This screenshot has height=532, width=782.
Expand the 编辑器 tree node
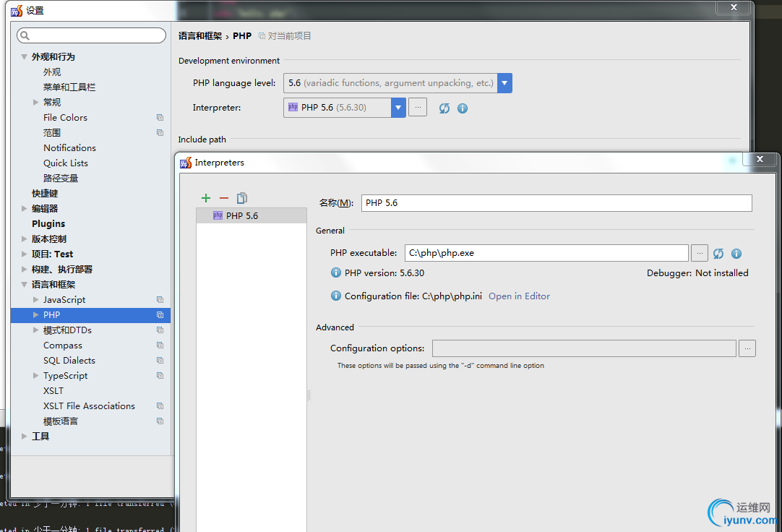click(x=24, y=208)
